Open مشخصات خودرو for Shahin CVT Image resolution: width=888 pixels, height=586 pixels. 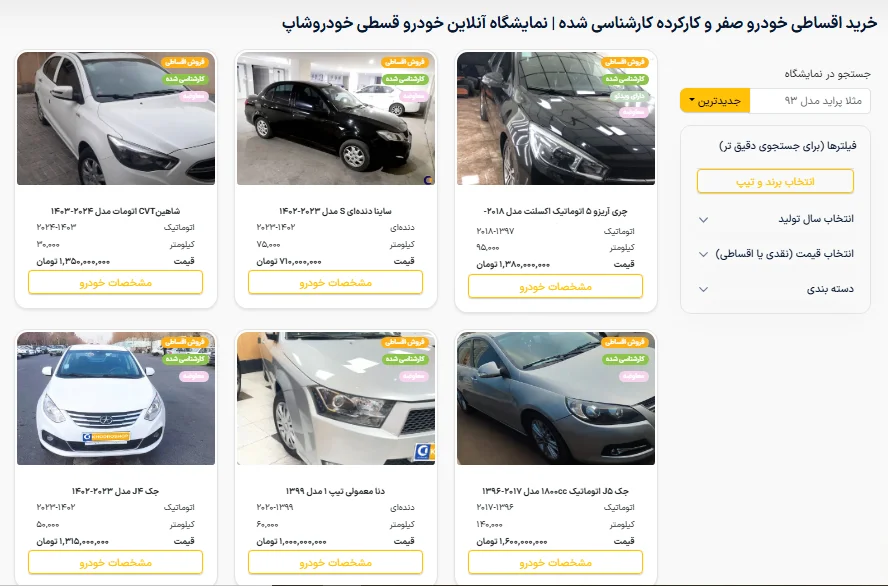point(116,283)
